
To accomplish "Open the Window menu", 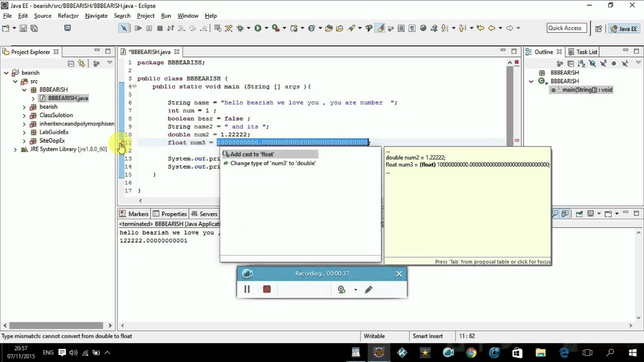I will click(x=188, y=16).
